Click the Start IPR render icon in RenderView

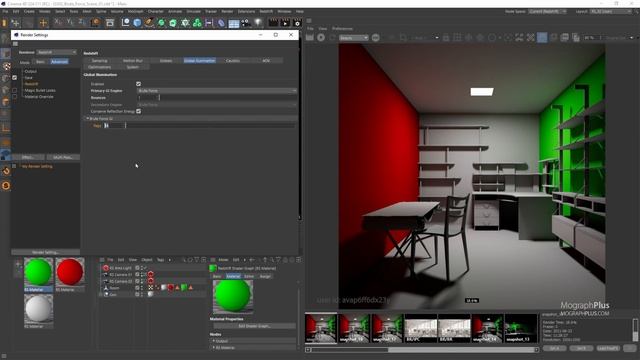tap(310, 38)
